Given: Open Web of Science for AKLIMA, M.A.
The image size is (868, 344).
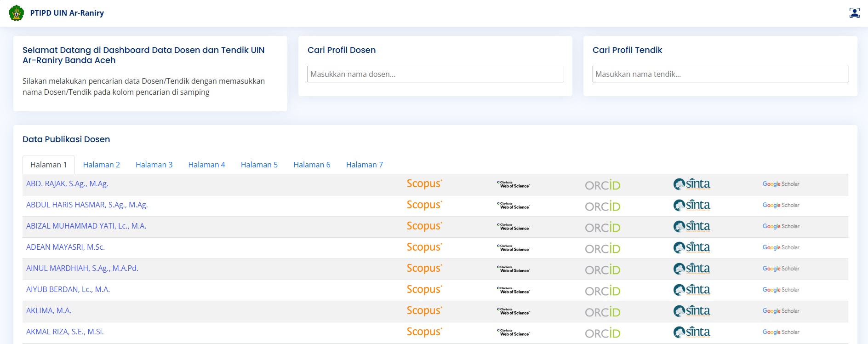Looking at the screenshot, I should [514, 311].
